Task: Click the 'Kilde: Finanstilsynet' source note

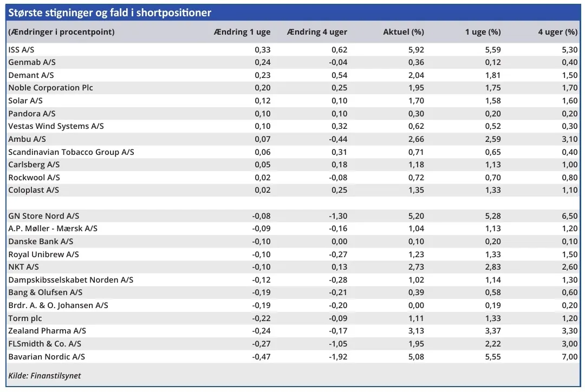Action: pos(44,376)
